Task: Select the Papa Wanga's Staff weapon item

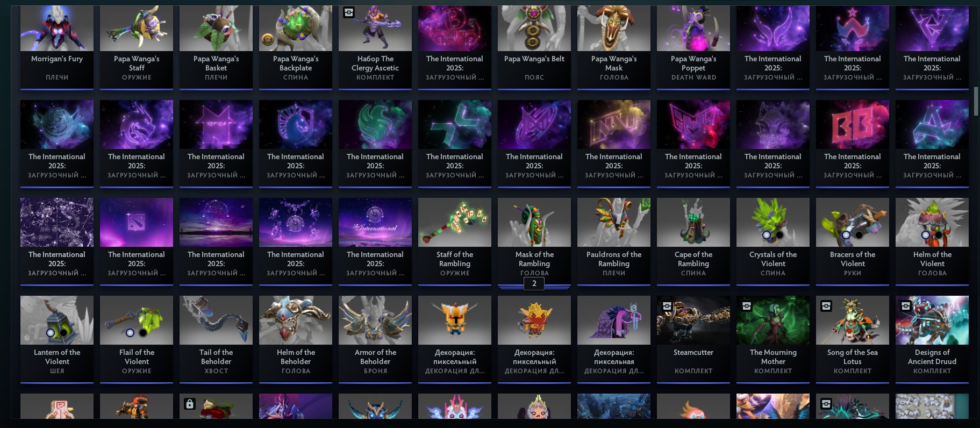Action: 137,47
